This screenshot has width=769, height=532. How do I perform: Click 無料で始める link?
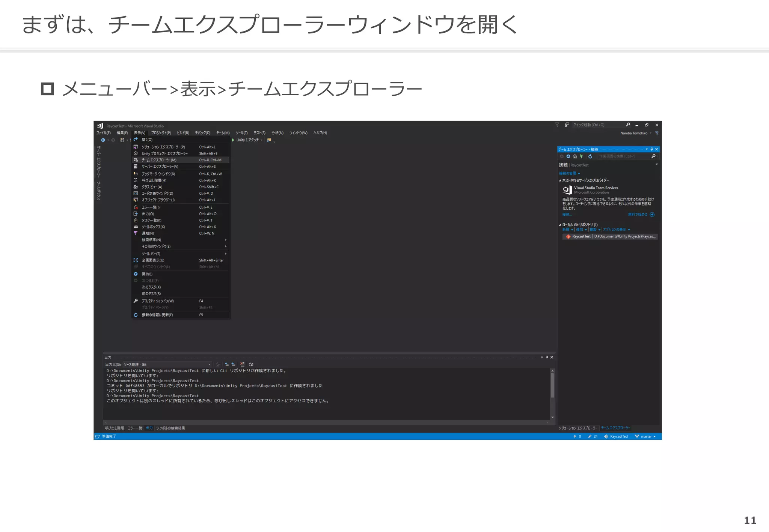coord(638,215)
